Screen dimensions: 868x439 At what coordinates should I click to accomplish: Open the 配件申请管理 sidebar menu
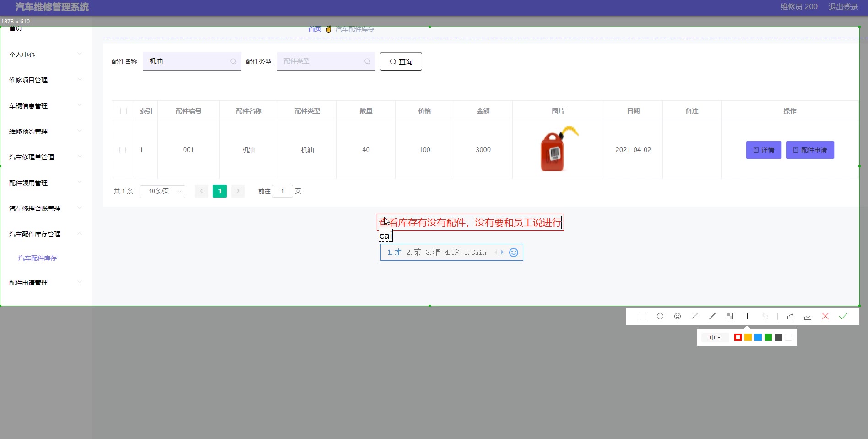[x=45, y=283]
